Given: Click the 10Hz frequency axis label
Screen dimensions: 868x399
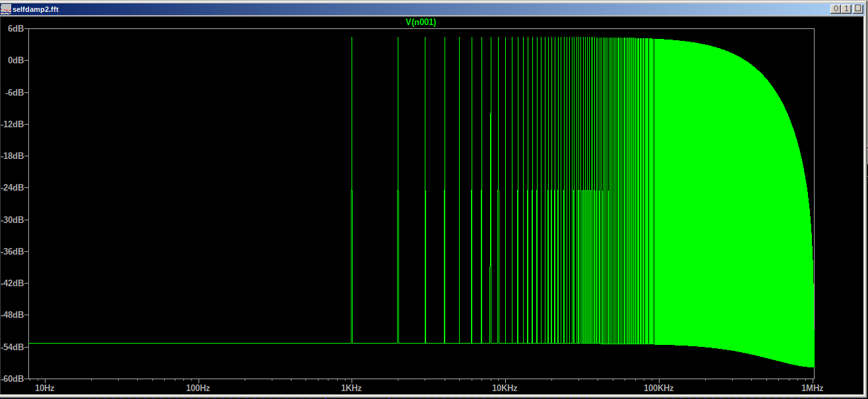Looking at the screenshot, I should [44, 388].
